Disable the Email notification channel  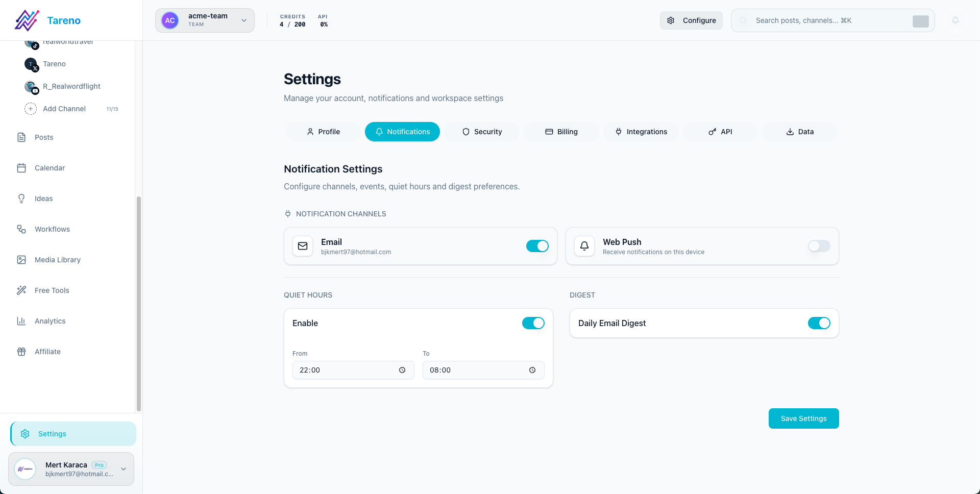(x=537, y=246)
